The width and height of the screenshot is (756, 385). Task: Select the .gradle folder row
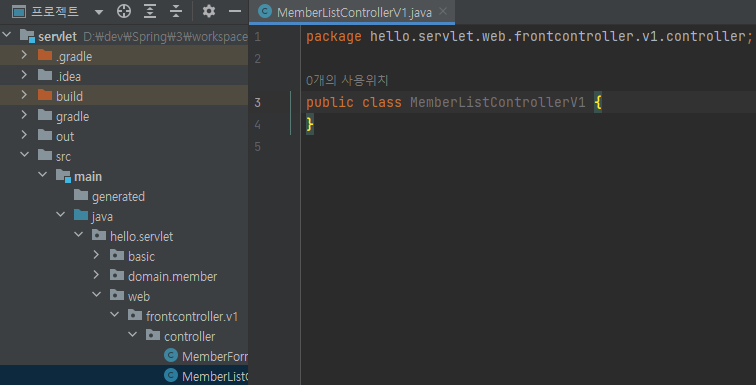click(124, 56)
